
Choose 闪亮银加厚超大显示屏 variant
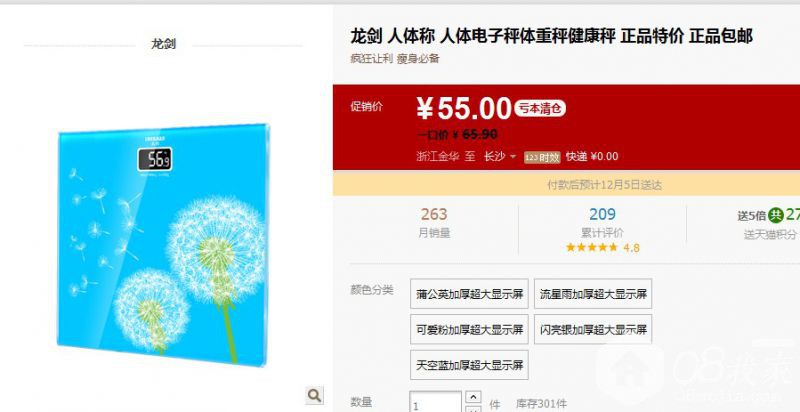tap(593, 329)
